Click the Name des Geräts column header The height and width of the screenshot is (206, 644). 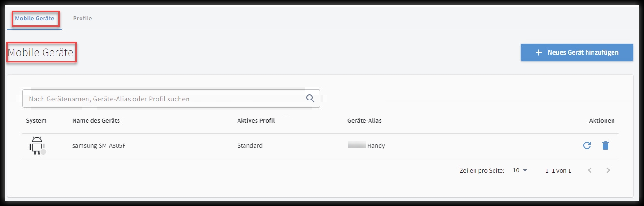[96, 120]
